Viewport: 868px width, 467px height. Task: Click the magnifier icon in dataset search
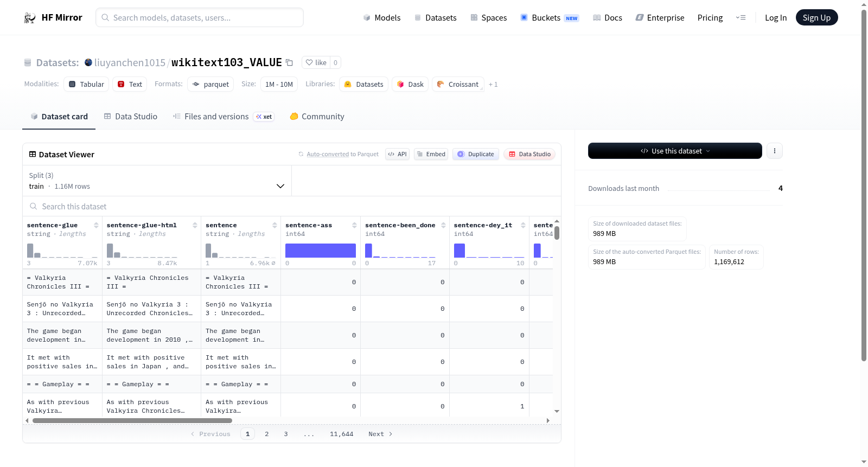tap(34, 207)
